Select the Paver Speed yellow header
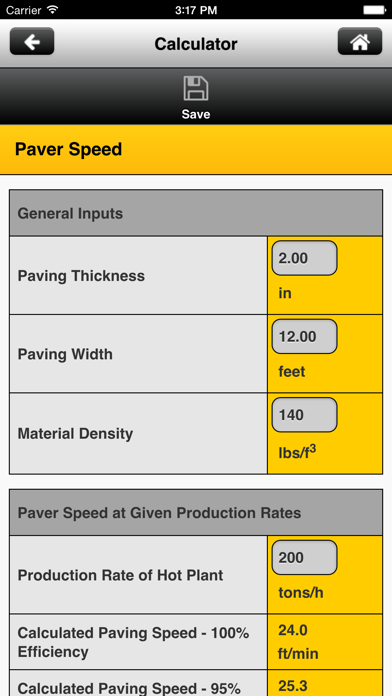 pyautogui.click(x=196, y=150)
